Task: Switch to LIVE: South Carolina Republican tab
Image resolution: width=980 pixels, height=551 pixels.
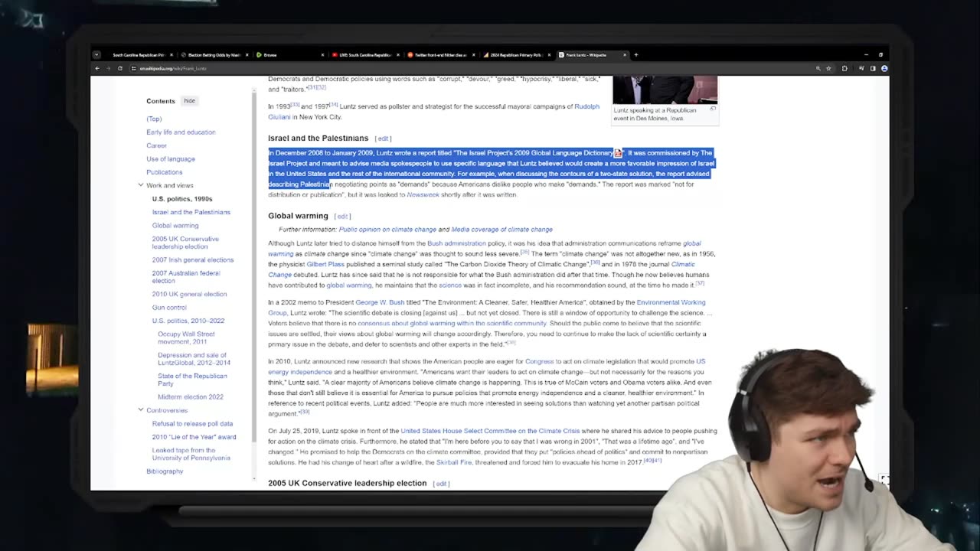Action: click(x=365, y=55)
